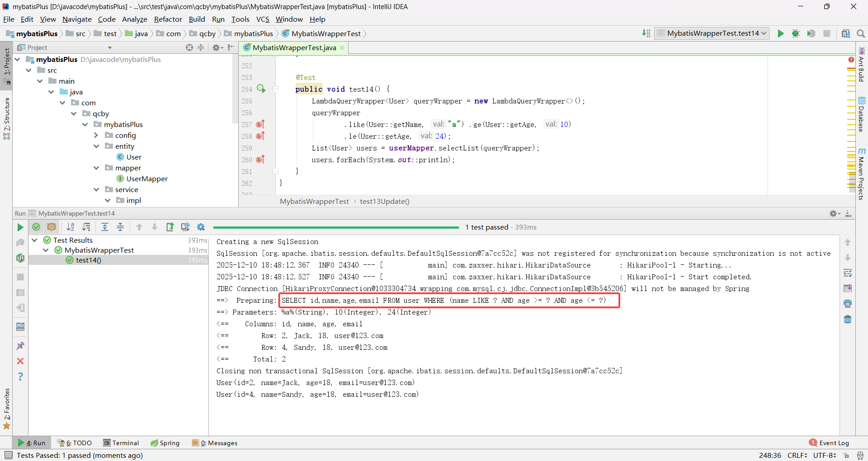
Task: Open the Database side panel
Action: point(861,114)
